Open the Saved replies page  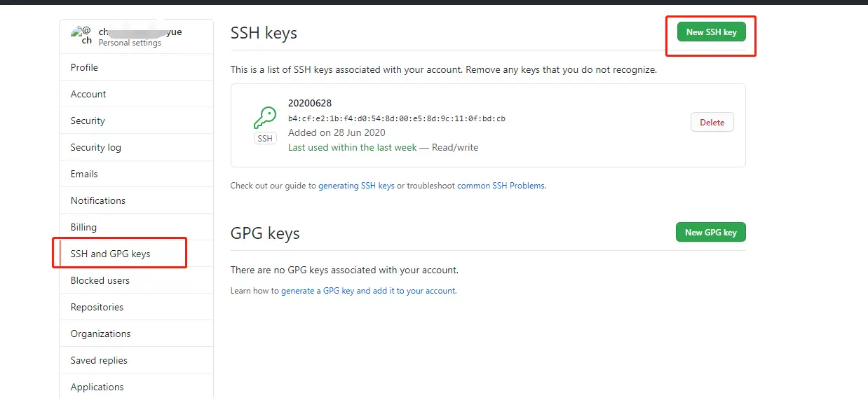click(x=99, y=360)
